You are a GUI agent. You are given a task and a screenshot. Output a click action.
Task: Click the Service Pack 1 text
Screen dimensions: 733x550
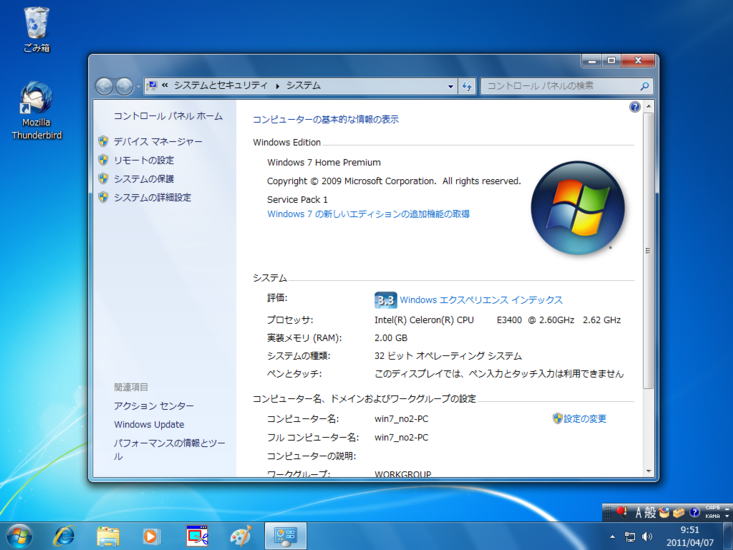pos(297,200)
